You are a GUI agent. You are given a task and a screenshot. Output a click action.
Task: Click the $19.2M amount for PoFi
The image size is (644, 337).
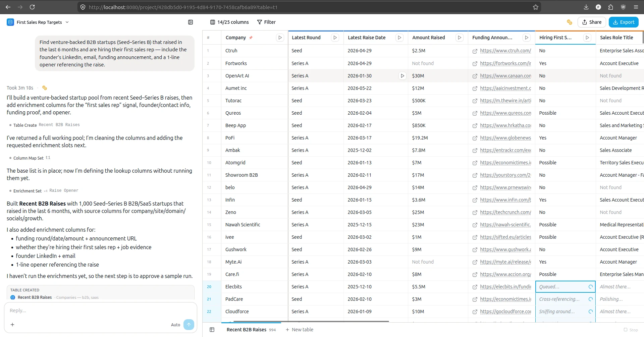pyautogui.click(x=438, y=138)
